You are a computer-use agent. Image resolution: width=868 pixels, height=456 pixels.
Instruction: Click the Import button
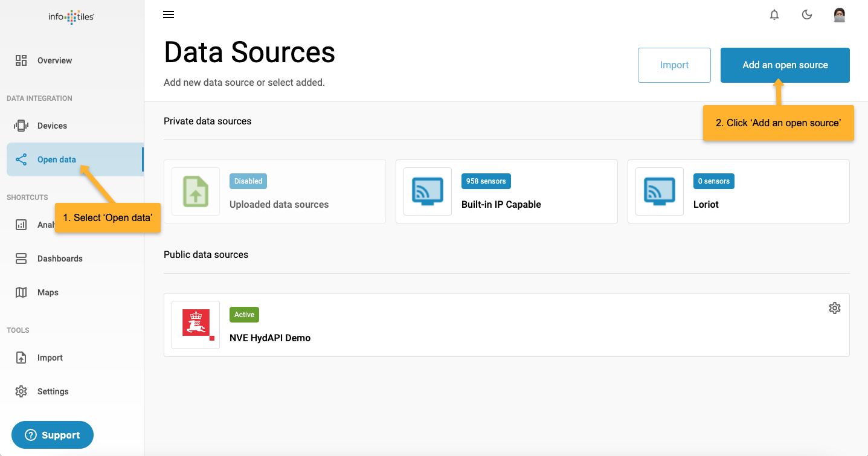[x=674, y=65]
